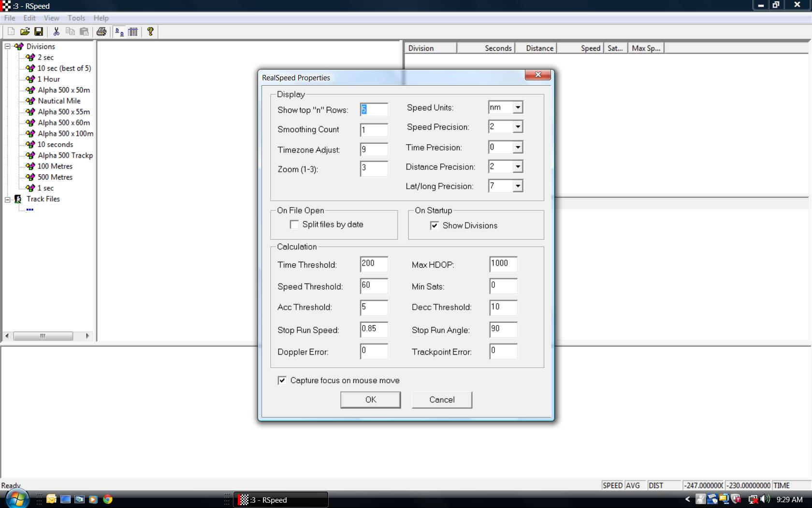The height and width of the screenshot is (508, 812).
Task: Click the grid table view toolbar icon
Action: [x=133, y=32]
